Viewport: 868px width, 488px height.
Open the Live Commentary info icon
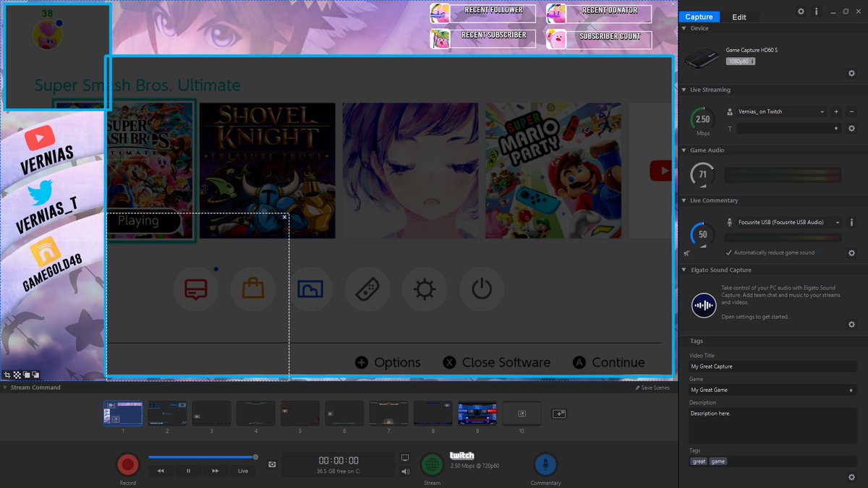pyautogui.click(x=851, y=223)
